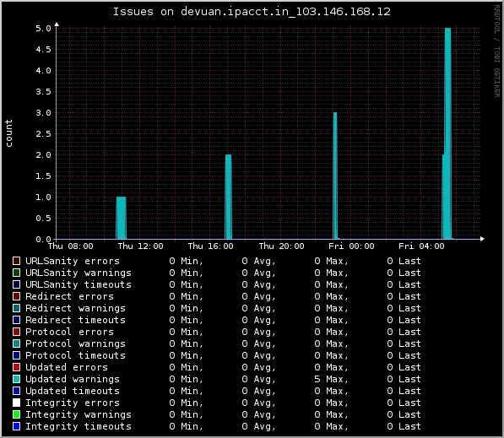Click the Thu 20:00 time axis label
504x438 pixels.
(281, 246)
